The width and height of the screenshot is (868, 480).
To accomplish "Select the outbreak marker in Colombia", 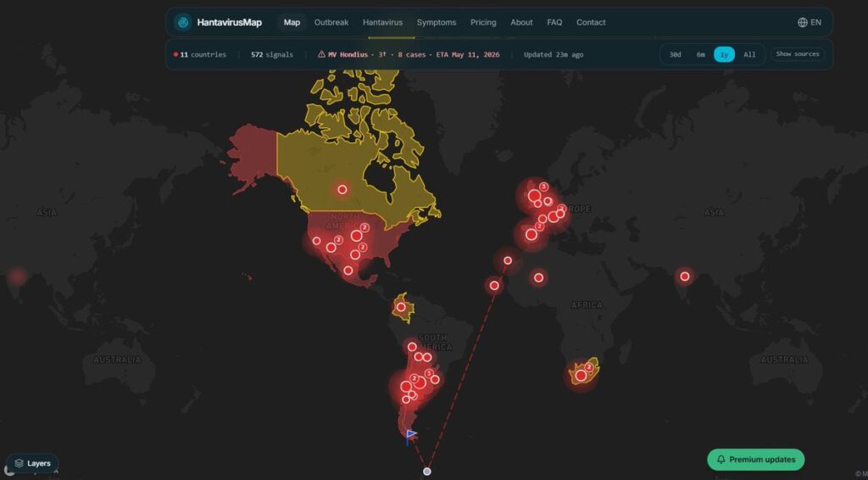I will [401, 307].
